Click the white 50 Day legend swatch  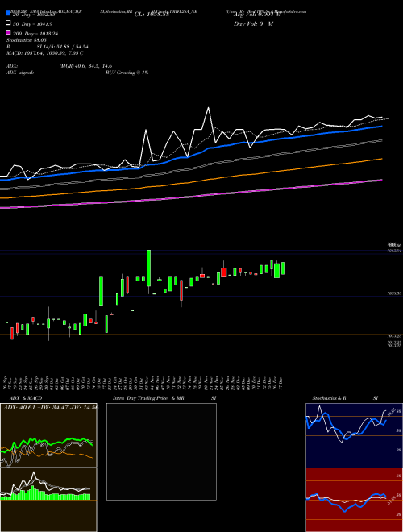(x=8, y=23)
